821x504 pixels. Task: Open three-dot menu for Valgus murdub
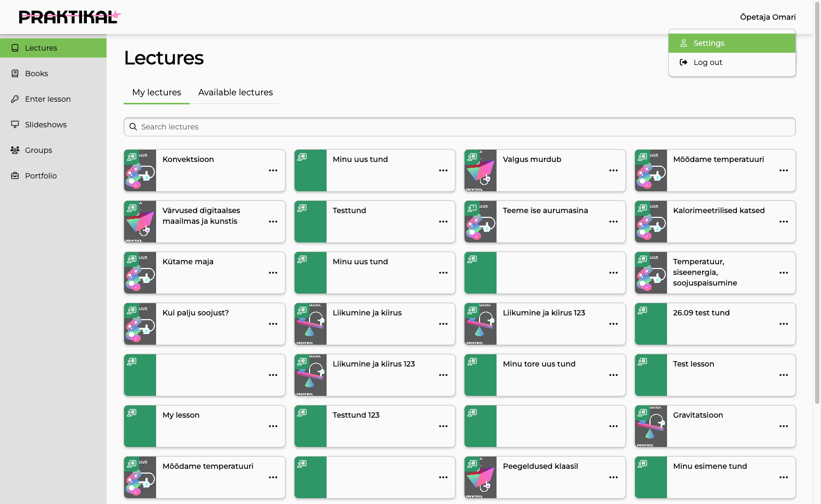(x=614, y=170)
